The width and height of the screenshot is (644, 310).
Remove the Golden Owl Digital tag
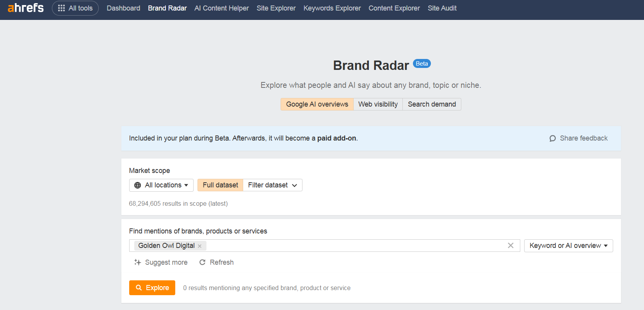tap(199, 246)
